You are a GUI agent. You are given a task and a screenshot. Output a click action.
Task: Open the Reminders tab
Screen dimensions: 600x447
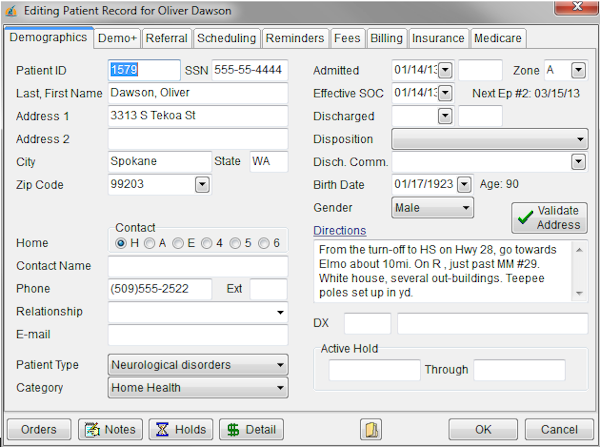(x=295, y=38)
